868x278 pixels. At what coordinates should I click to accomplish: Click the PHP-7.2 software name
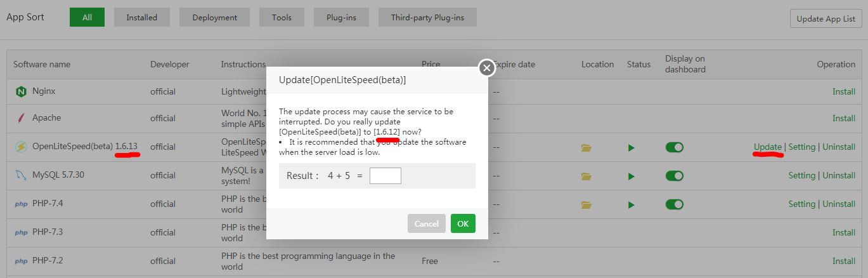point(48,261)
